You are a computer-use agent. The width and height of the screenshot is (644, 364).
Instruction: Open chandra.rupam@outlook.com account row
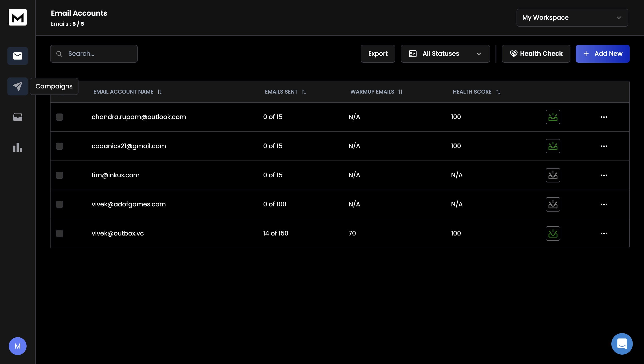[x=340, y=117]
